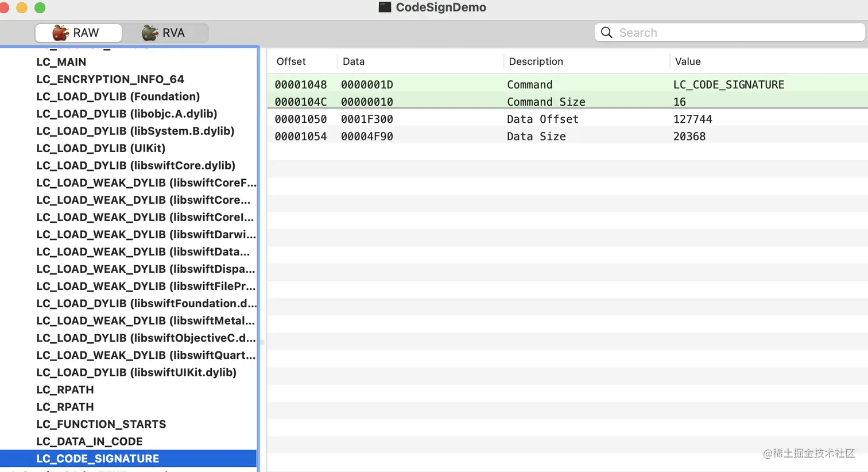Select the LC_MAIN load command
The width and height of the screenshot is (868, 472).
pos(61,62)
